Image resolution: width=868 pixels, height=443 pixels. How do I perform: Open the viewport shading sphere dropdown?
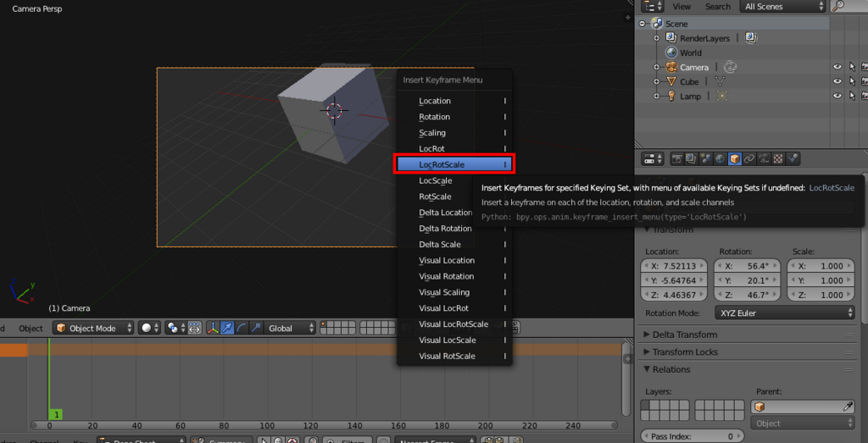pos(149,328)
